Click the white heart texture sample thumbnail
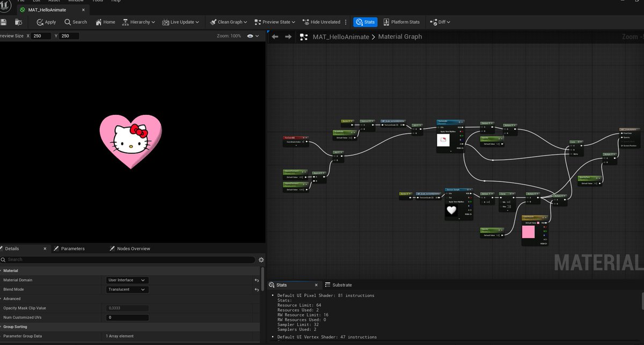The width and height of the screenshot is (644, 345). pos(452,210)
